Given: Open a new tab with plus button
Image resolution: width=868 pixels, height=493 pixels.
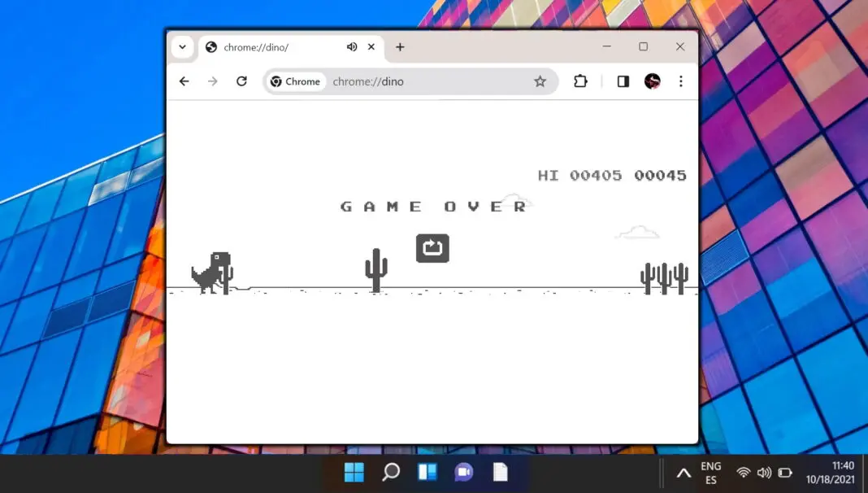Looking at the screenshot, I should [x=400, y=47].
